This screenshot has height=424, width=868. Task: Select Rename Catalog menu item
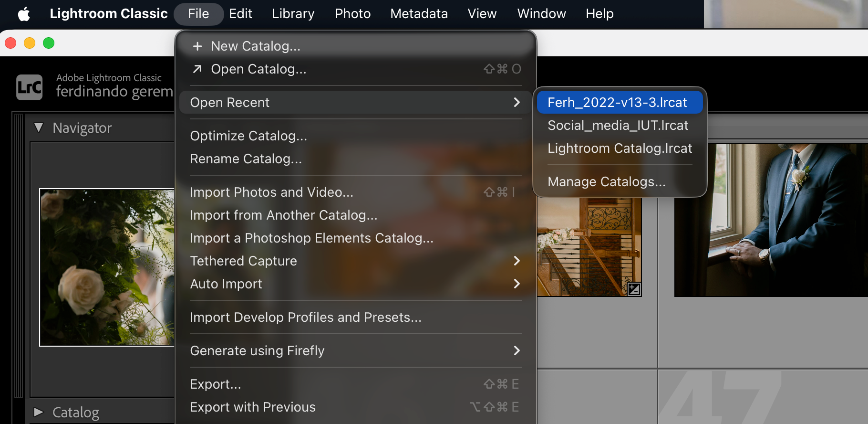click(x=356, y=159)
